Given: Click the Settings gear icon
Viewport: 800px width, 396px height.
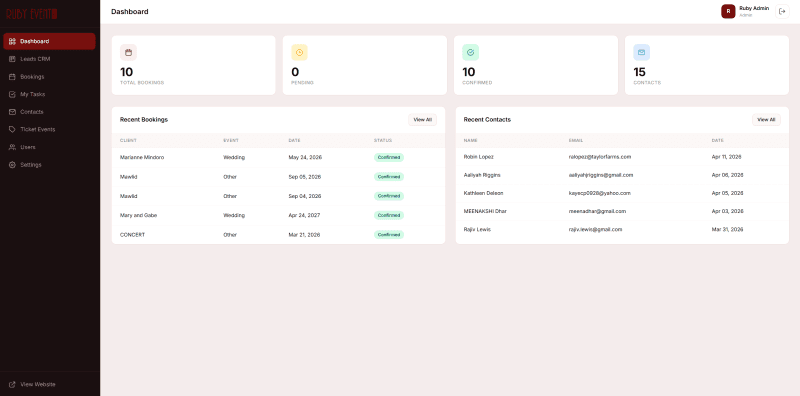Looking at the screenshot, I should pyautogui.click(x=12, y=165).
